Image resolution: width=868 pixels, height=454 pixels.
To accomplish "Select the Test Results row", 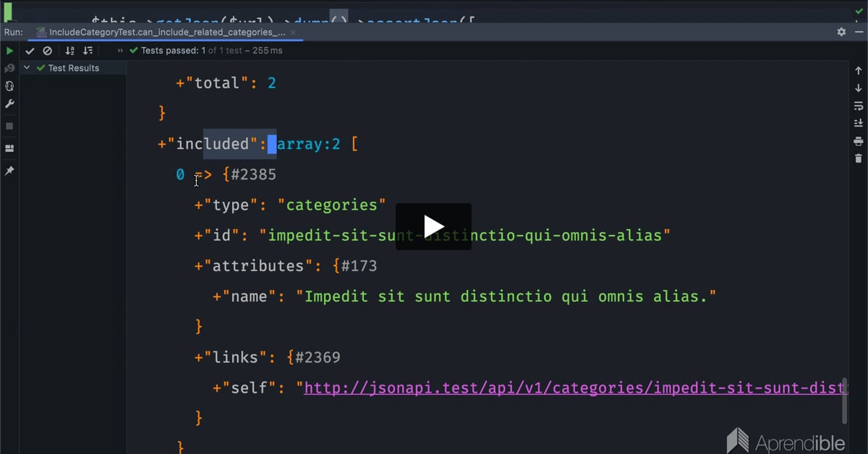I will (x=73, y=68).
